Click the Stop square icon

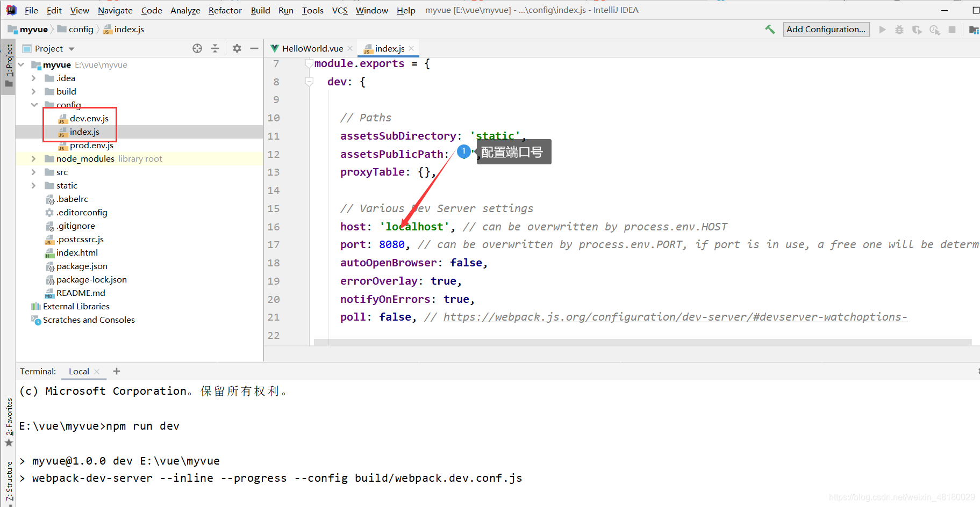[x=952, y=30]
